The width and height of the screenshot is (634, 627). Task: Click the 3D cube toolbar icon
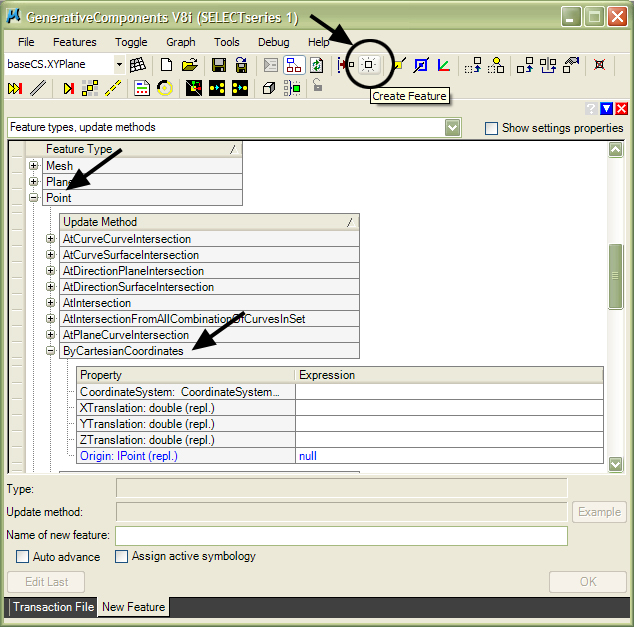(268, 88)
